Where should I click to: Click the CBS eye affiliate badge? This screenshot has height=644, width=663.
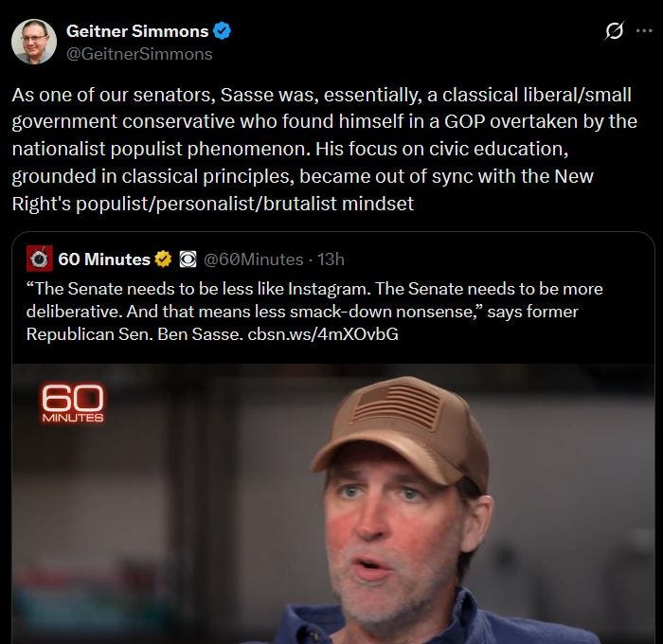[x=188, y=259]
